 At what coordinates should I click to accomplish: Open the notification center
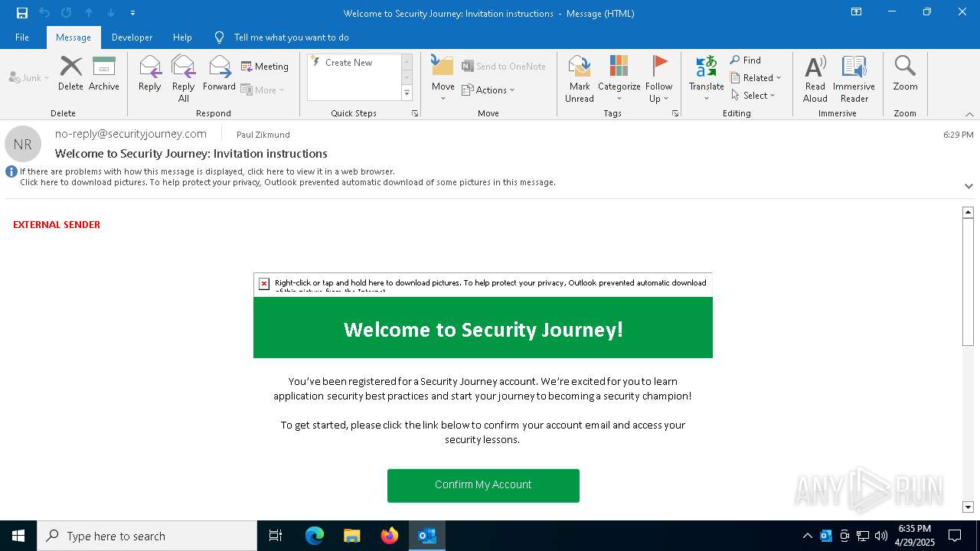coord(955,536)
